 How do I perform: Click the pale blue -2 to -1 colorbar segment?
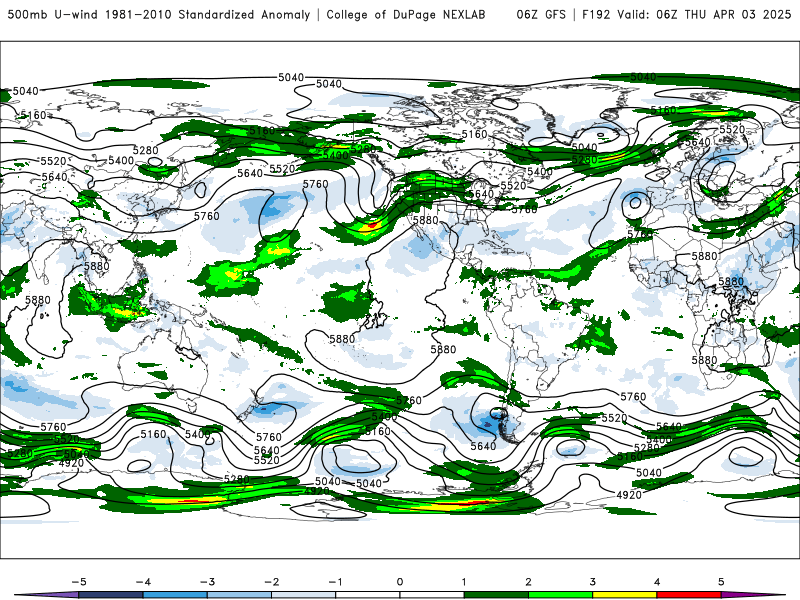[x=304, y=595]
